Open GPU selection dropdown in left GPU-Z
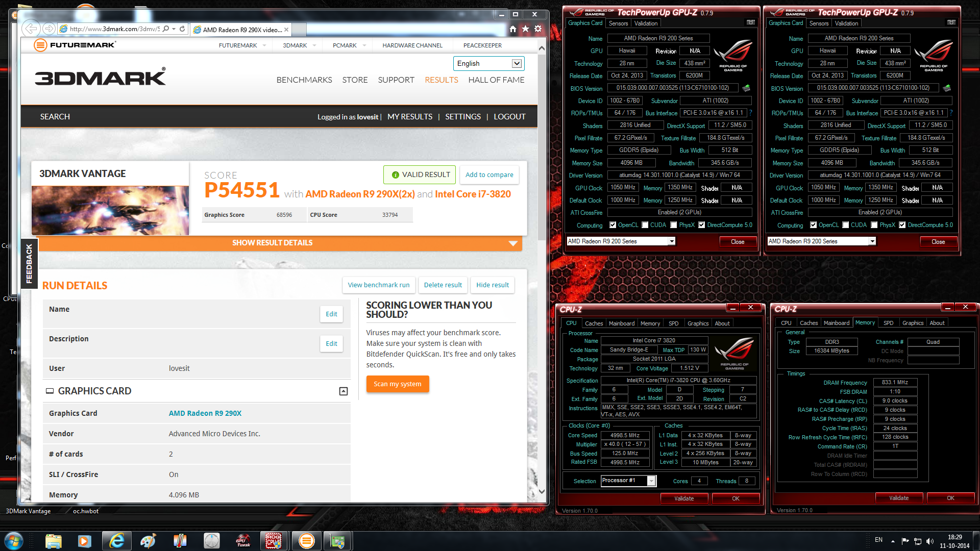 pos(621,241)
